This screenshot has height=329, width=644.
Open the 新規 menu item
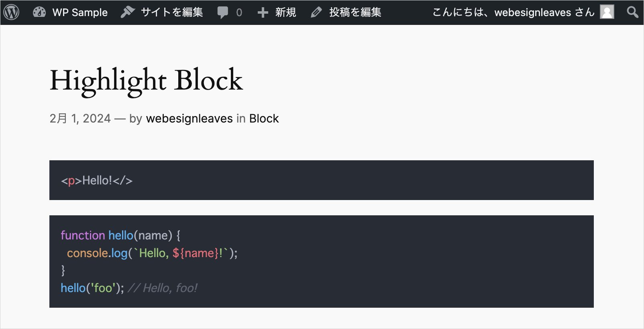(285, 12)
